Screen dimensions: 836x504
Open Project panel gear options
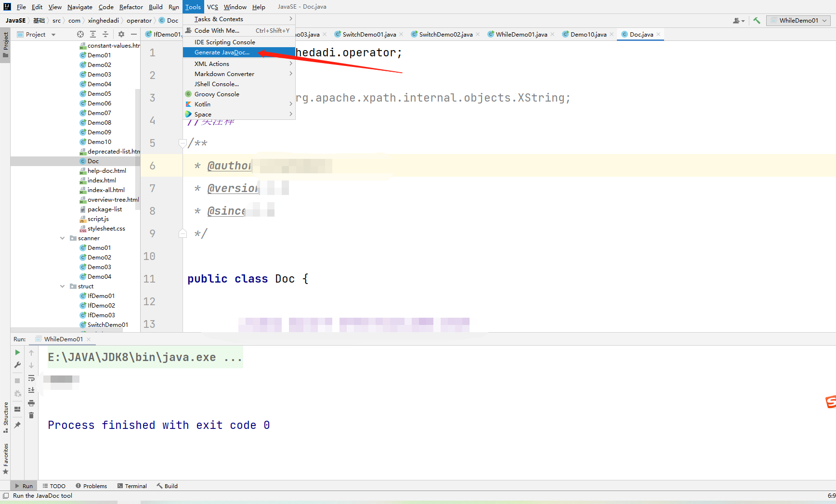pyautogui.click(x=121, y=34)
